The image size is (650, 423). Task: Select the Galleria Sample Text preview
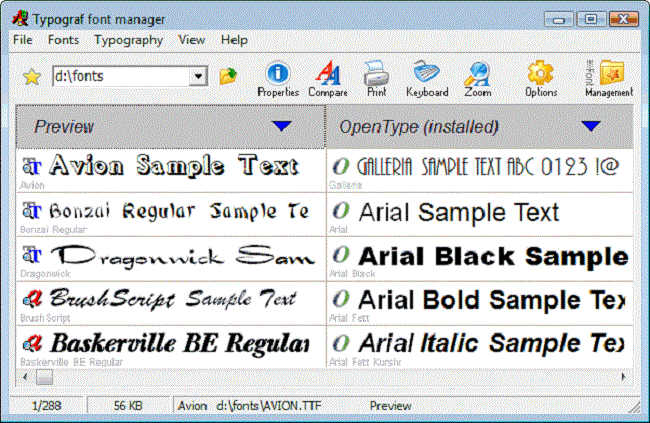[488, 167]
